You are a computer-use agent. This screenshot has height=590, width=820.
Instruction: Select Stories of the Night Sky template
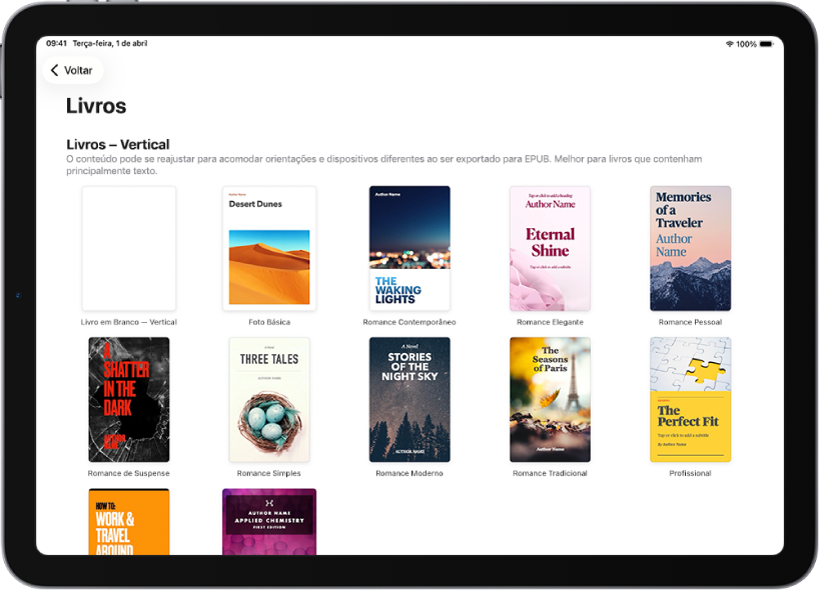pyautogui.click(x=409, y=400)
